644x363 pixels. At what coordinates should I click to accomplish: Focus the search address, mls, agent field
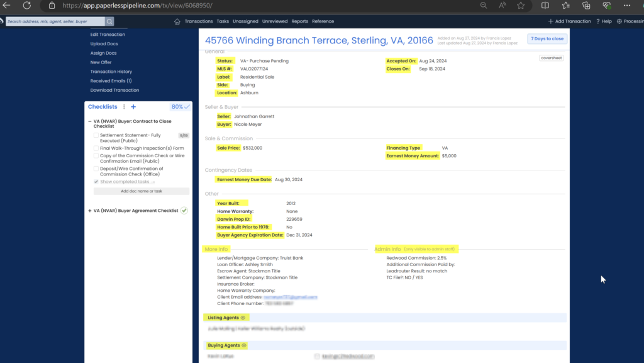[x=55, y=21]
